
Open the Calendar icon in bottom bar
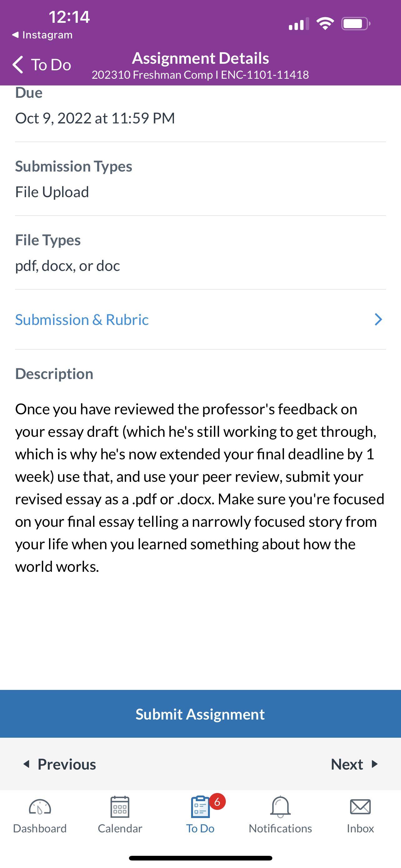click(x=120, y=807)
